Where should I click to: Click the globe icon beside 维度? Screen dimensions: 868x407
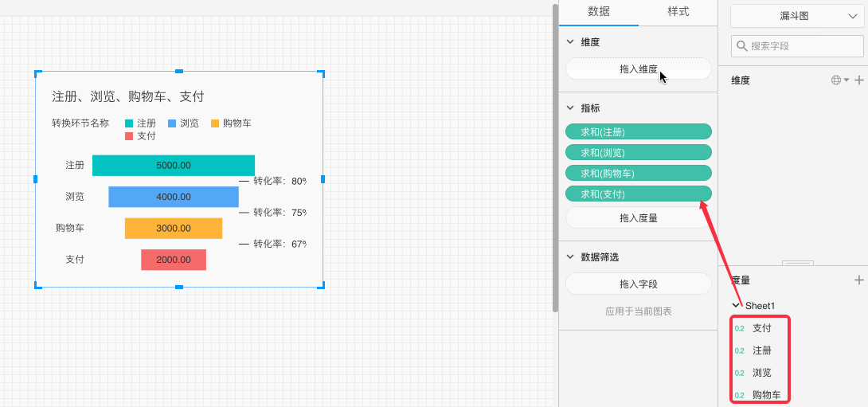(835, 80)
